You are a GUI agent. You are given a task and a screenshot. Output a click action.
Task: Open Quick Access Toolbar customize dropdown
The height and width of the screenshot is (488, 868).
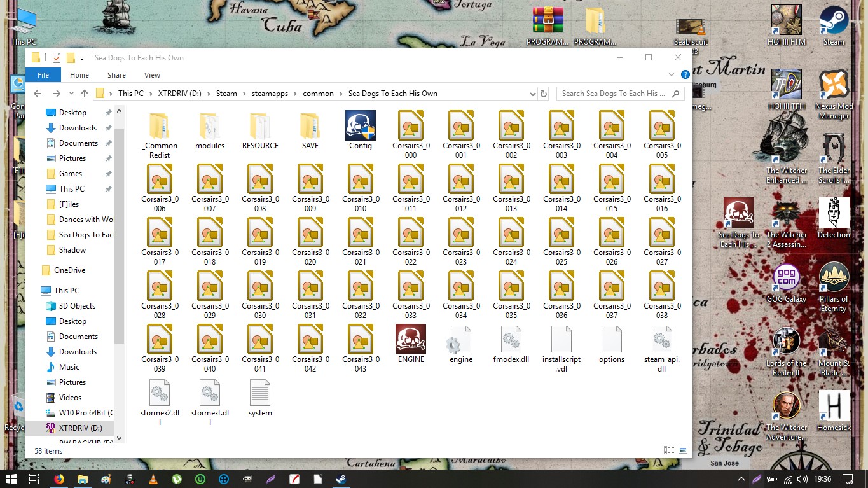(x=83, y=58)
